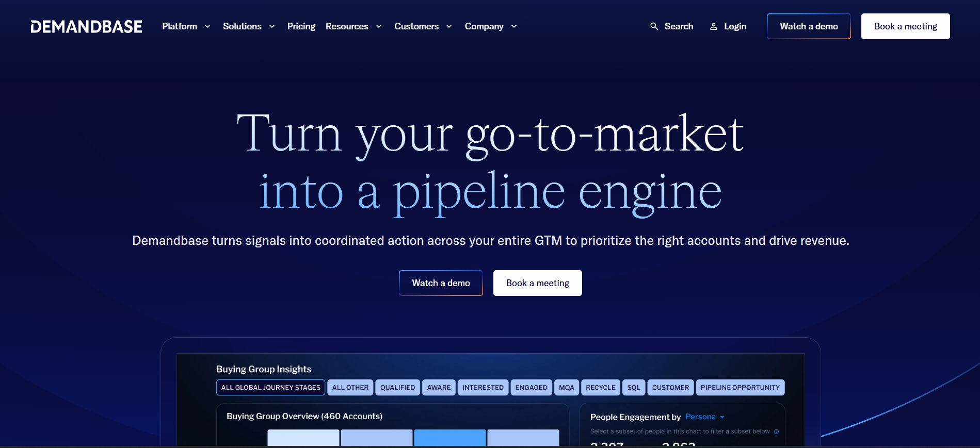The height and width of the screenshot is (448, 980).
Task: Click the Search link in header
Action: [679, 26]
